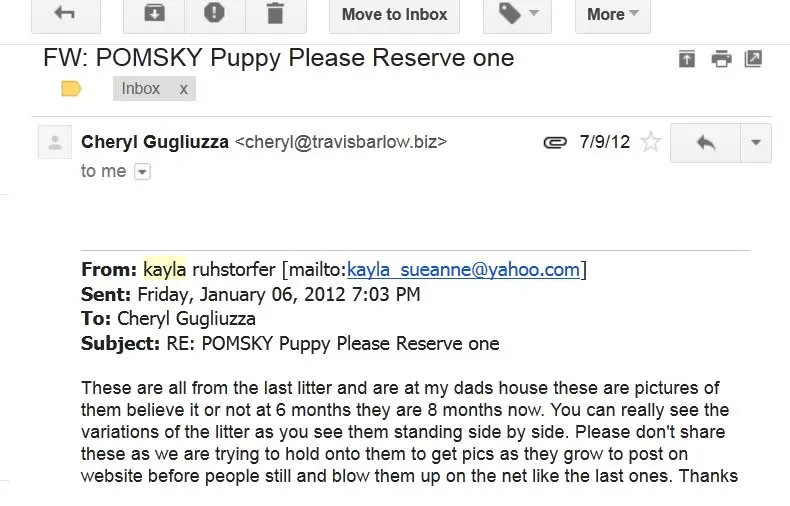790x506 pixels.
Task: Reply using the reply arrow button
Action: click(705, 143)
